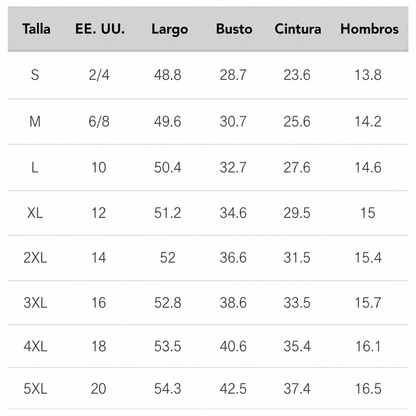Click the 48.8 Largo value
This screenshot has height=416, width=416.
[167, 75]
